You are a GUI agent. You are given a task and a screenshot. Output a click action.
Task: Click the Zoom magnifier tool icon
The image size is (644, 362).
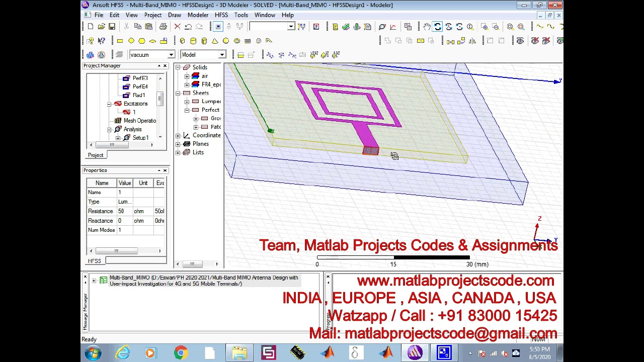470,27
